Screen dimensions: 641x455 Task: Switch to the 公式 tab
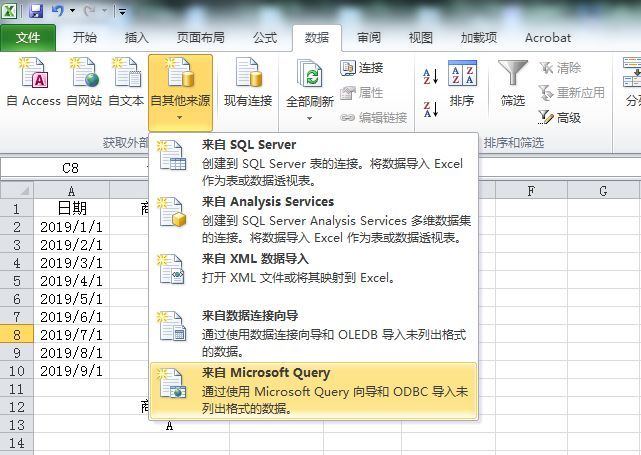[x=264, y=38]
